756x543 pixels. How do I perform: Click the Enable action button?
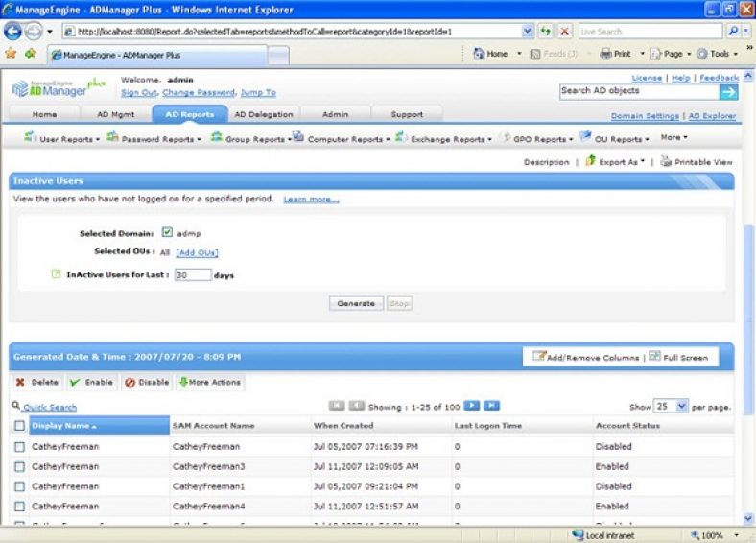(x=91, y=382)
